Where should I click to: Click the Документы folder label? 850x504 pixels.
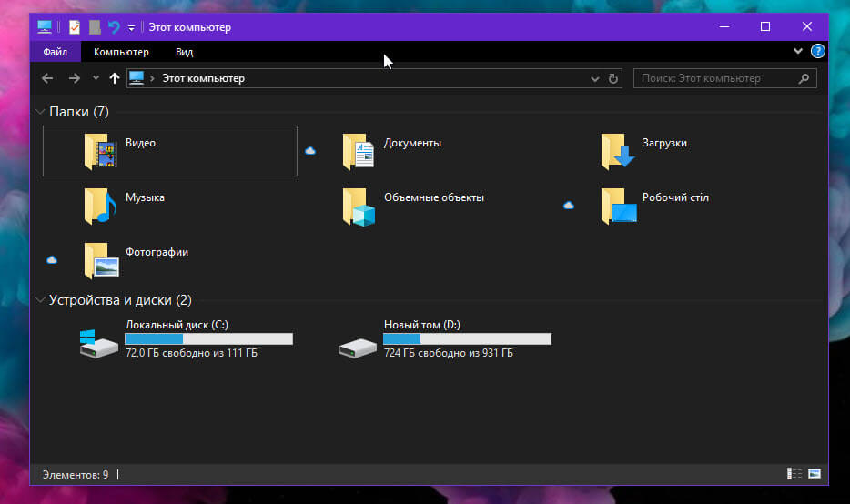click(412, 143)
